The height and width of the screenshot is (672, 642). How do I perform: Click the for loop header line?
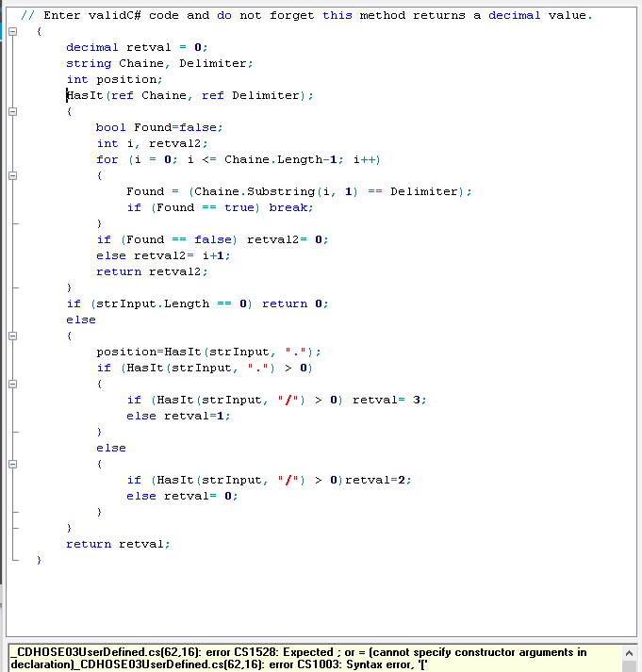[x=239, y=160]
